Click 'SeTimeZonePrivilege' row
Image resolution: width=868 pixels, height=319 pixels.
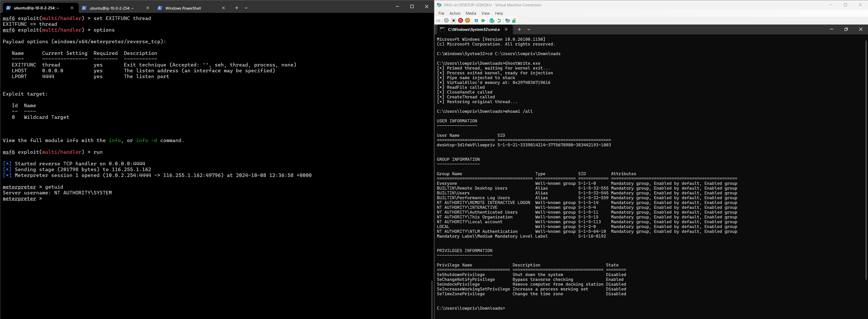[x=531, y=294]
